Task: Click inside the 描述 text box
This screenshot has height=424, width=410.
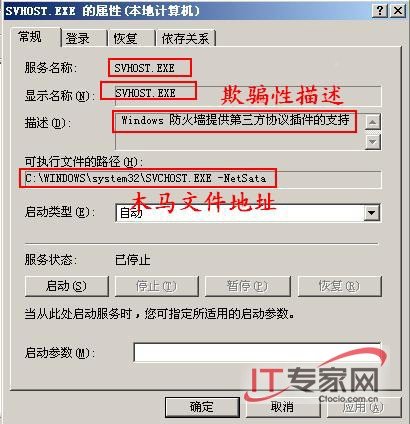Action: click(239, 131)
